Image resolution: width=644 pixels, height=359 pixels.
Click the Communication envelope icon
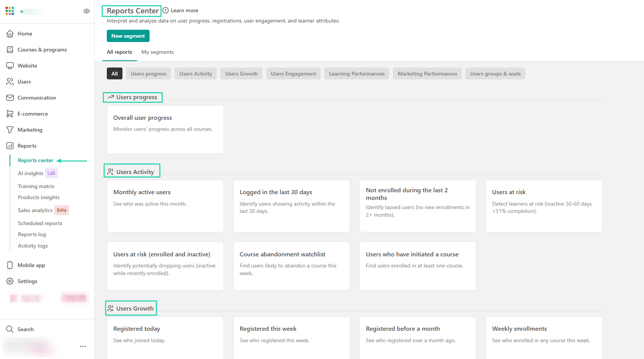[10, 98]
